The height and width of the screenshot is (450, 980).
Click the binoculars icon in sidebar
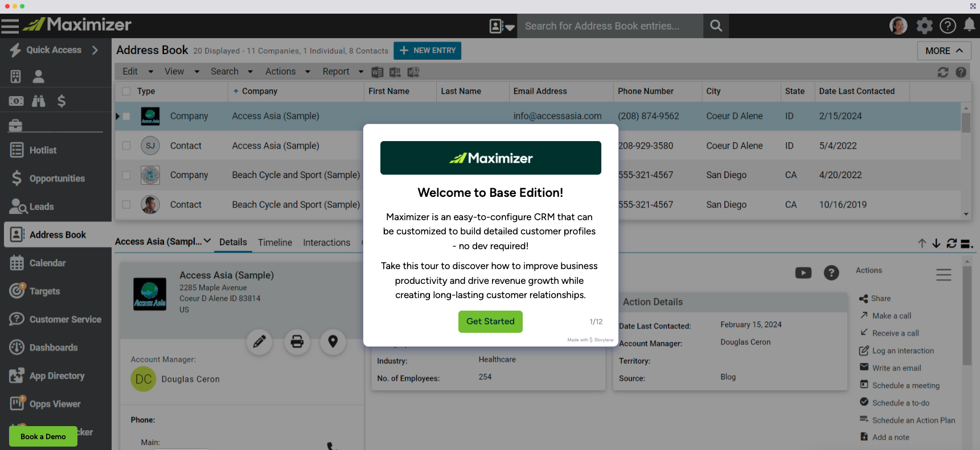click(39, 101)
